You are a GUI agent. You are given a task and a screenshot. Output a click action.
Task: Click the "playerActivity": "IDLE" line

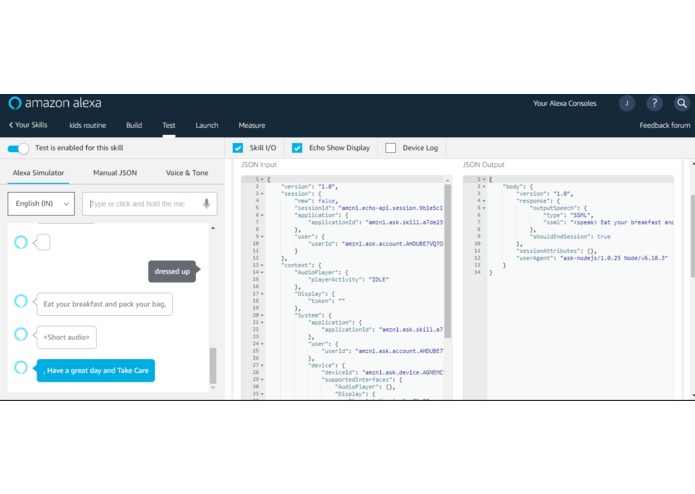click(348, 280)
